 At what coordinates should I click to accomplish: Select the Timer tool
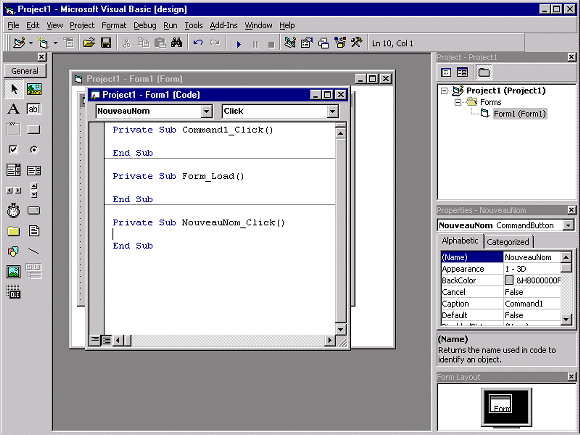point(14,210)
